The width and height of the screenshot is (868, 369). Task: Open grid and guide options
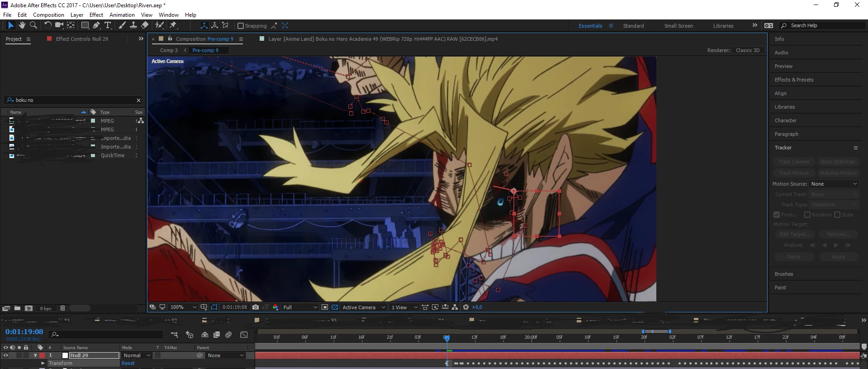tap(204, 307)
